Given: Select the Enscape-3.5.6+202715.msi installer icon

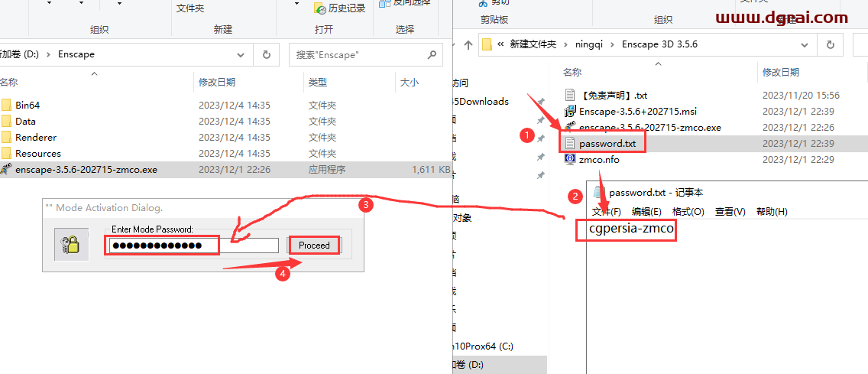Looking at the screenshot, I should click(x=570, y=111).
